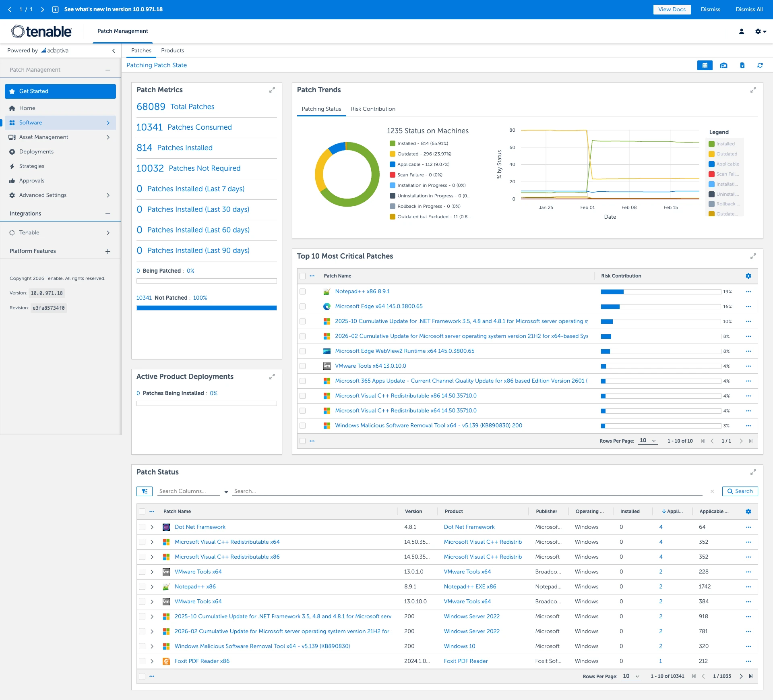Open column settings gear in Patch Status table

pos(748,512)
